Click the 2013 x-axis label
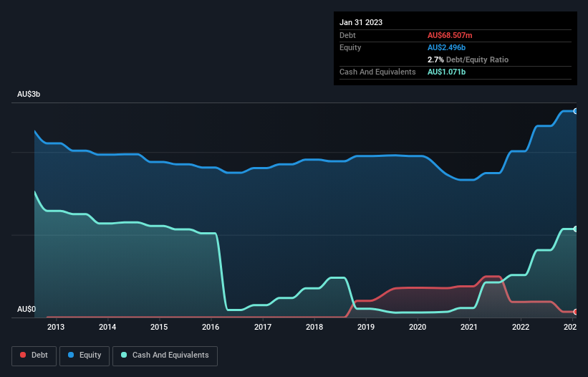The width and height of the screenshot is (588, 377). point(56,327)
